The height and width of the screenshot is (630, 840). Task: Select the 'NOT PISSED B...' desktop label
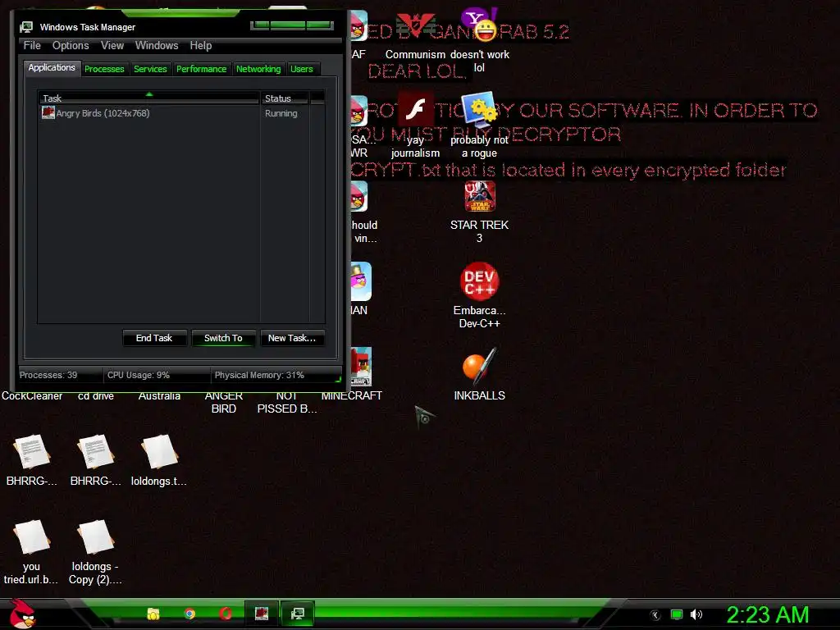click(287, 402)
